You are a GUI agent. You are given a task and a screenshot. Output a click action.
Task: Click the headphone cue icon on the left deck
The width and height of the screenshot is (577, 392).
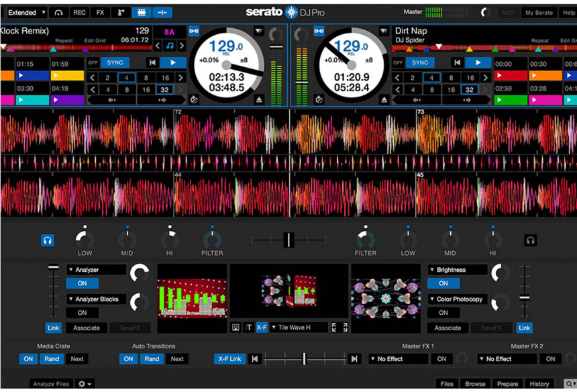(47, 240)
